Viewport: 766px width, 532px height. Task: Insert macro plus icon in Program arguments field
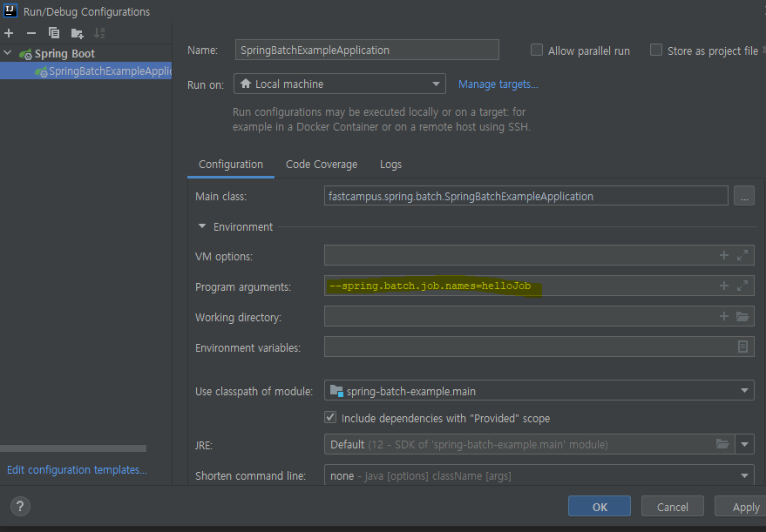[724, 286]
